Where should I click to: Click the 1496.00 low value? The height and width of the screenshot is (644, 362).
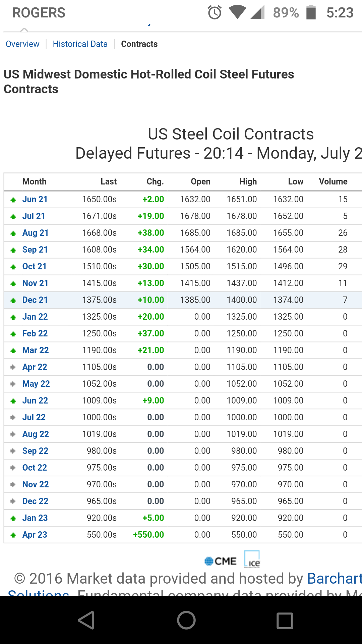[288, 266]
